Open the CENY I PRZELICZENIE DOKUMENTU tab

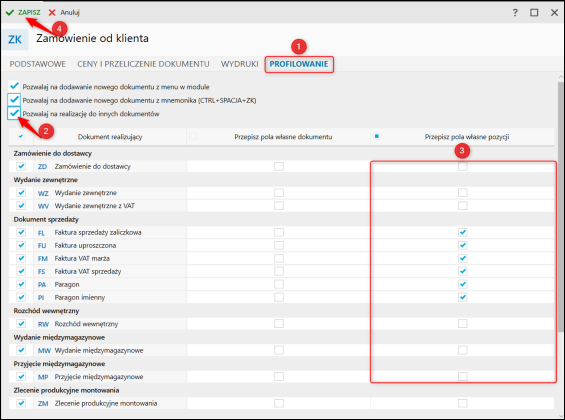(143, 64)
